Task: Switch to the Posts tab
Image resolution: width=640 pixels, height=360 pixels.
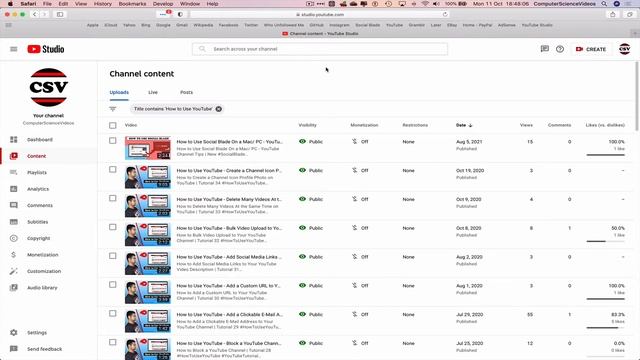Action: 187,93
